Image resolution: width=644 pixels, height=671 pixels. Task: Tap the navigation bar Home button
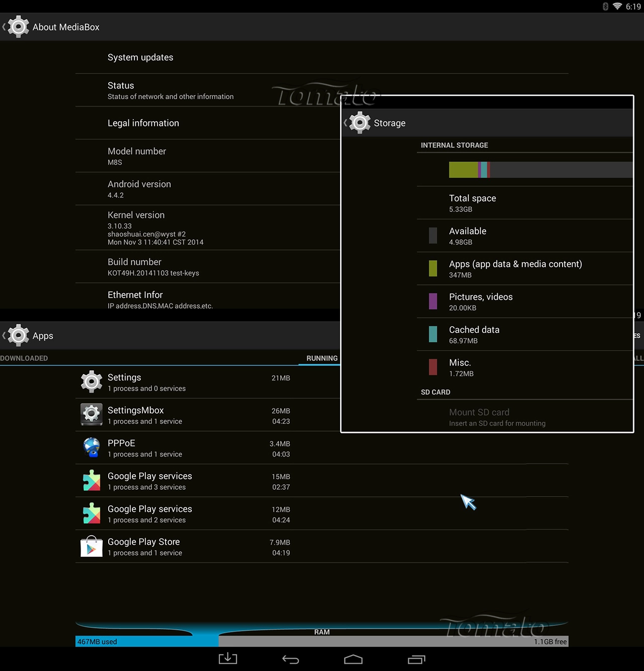tap(353, 659)
